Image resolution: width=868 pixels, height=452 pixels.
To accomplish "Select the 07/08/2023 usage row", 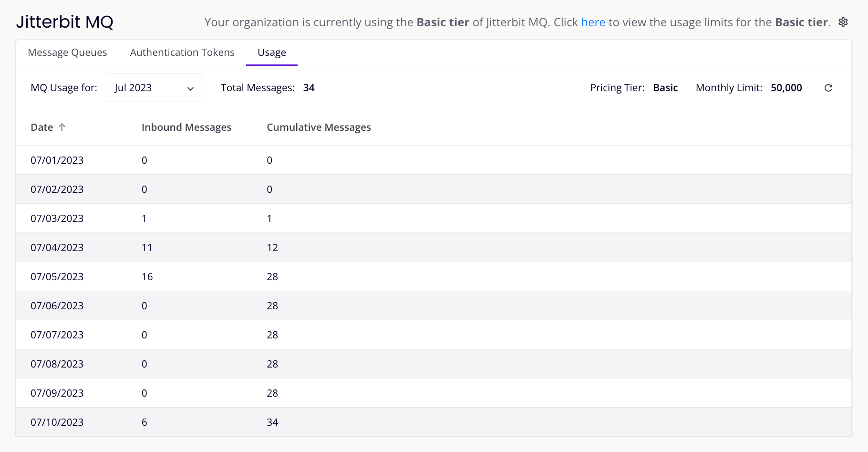I will coord(434,364).
